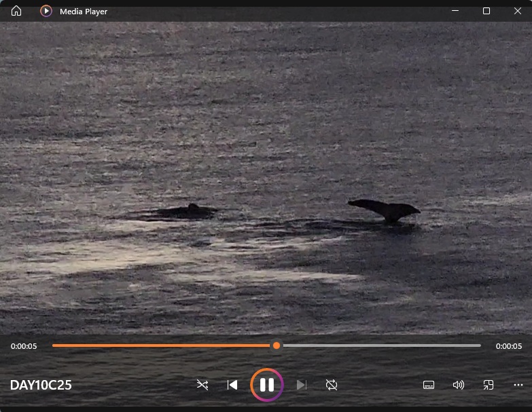Toggle repeat mode

pos(332,385)
